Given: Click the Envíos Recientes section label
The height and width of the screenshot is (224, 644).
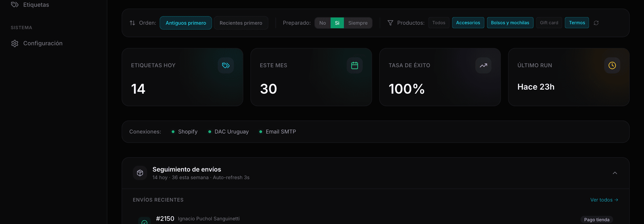Looking at the screenshot, I should [x=158, y=200].
